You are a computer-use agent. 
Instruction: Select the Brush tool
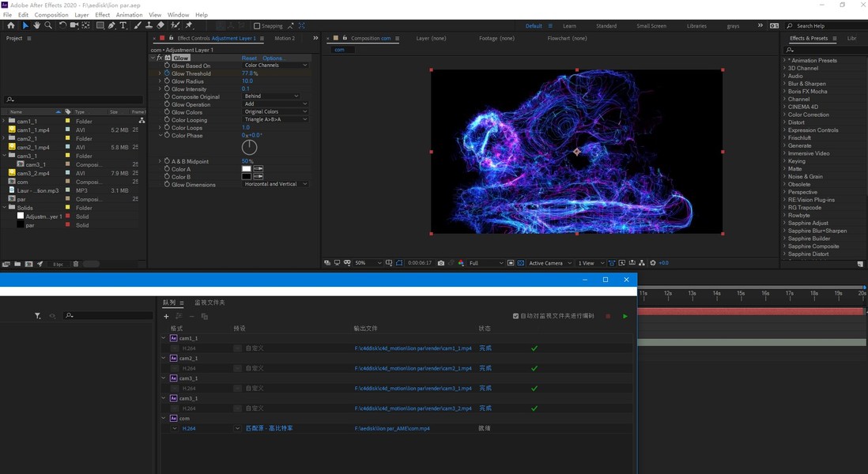click(138, 25)
